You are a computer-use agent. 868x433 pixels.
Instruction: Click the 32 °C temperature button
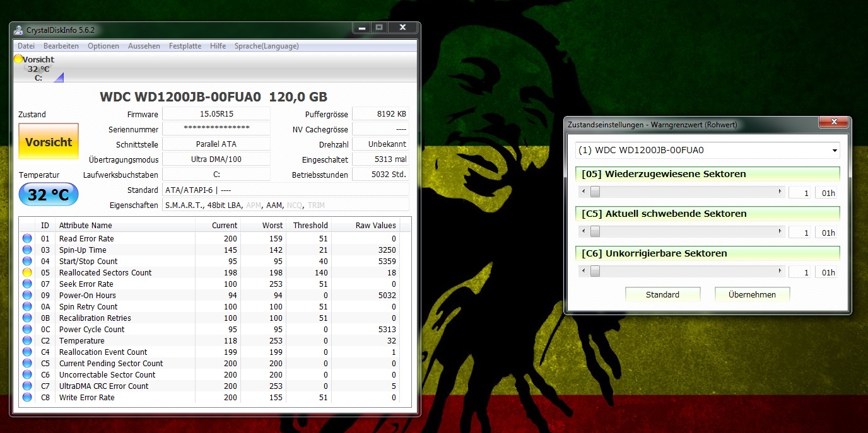(x=49, y=195)
